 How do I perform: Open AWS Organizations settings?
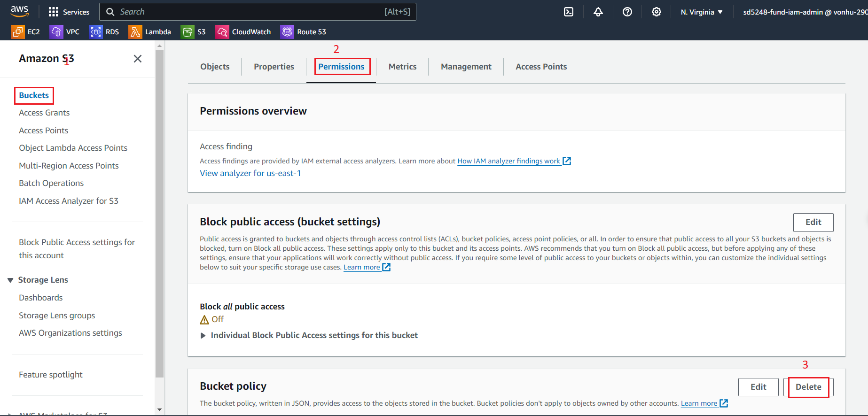(70, 333)
